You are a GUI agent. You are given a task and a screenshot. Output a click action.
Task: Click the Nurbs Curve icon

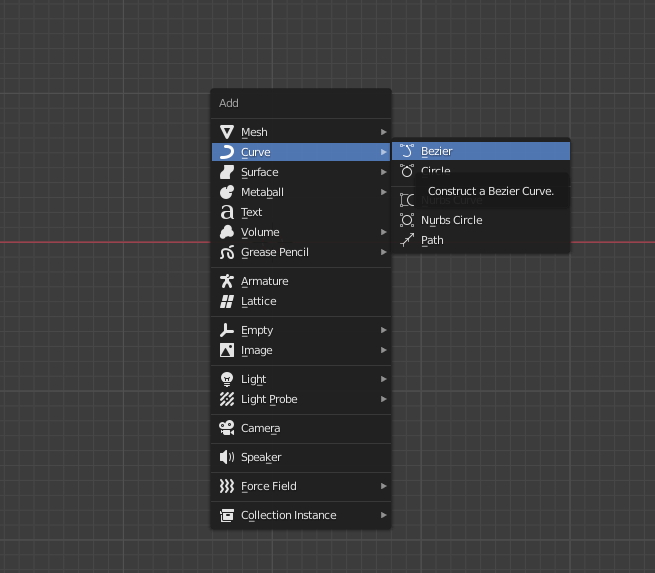coord(407,200)
